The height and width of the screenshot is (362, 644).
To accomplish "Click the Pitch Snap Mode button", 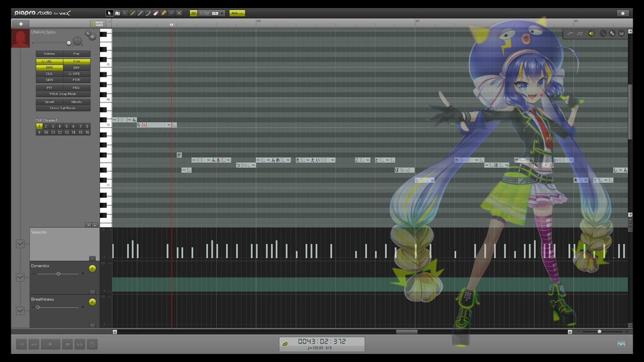I will point(63,94).
